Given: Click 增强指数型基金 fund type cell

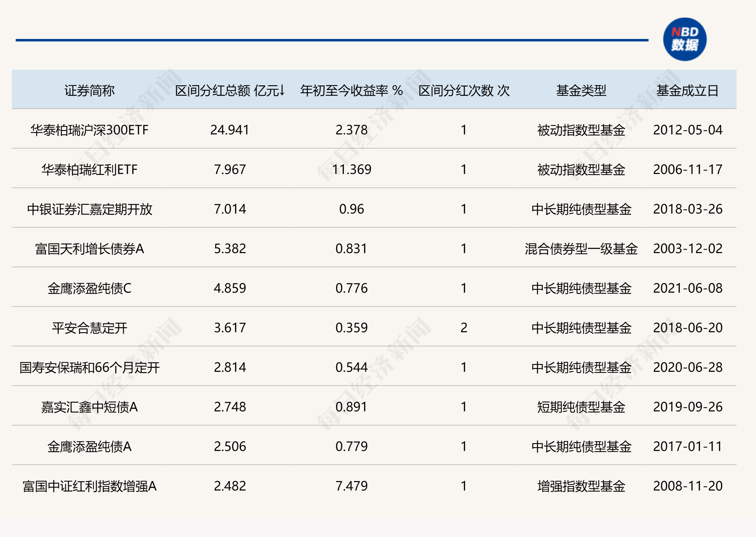Looking at the screenshot, I should click(581, 486).
